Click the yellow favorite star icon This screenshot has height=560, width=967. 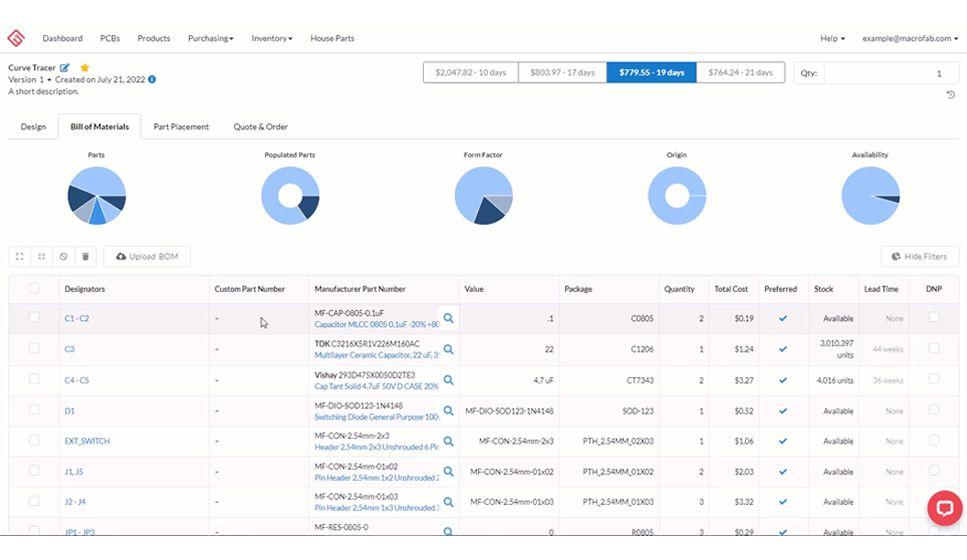tap(85, 67)
